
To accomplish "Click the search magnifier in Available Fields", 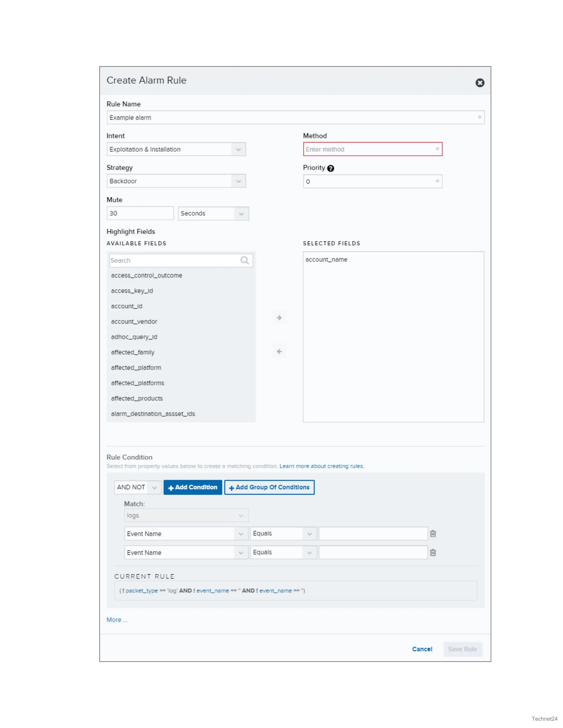I will (x=244, y=260).
